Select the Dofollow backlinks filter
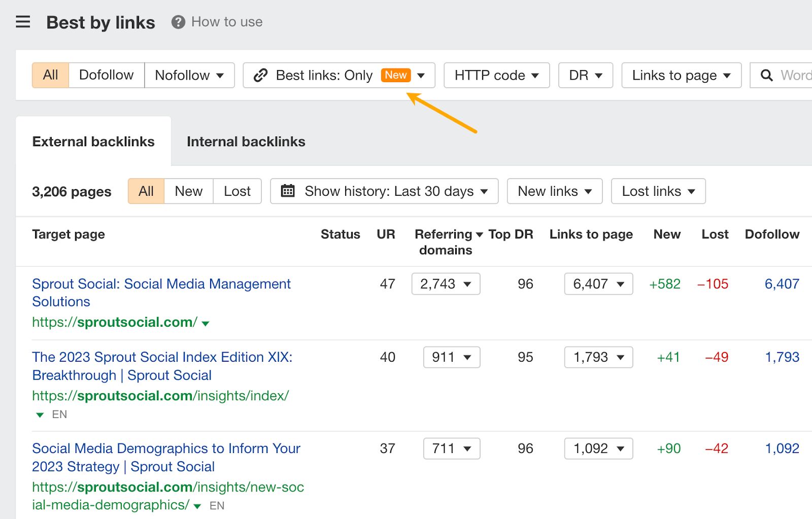The width and height of the screenshot is (812, 519). pos(106,75)
